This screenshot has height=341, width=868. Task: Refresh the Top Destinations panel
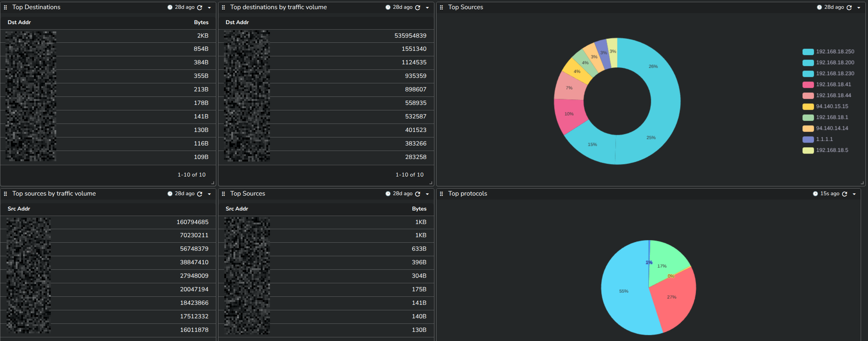click(x=199, y=7)
